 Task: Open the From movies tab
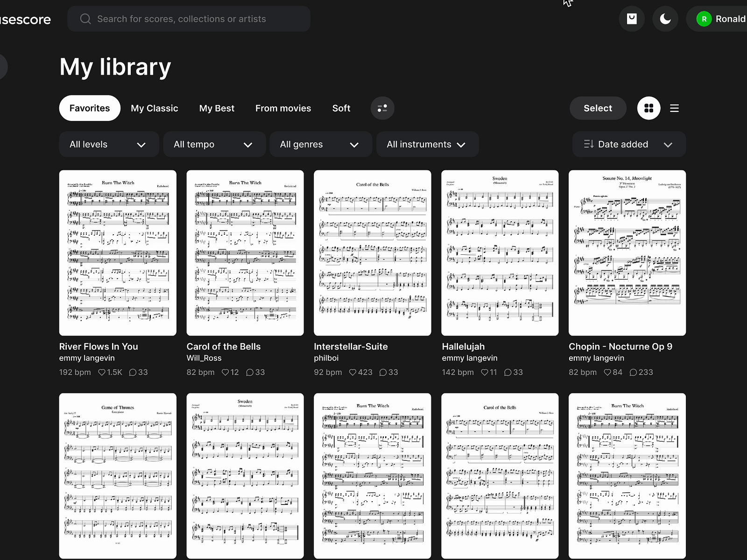283,108
